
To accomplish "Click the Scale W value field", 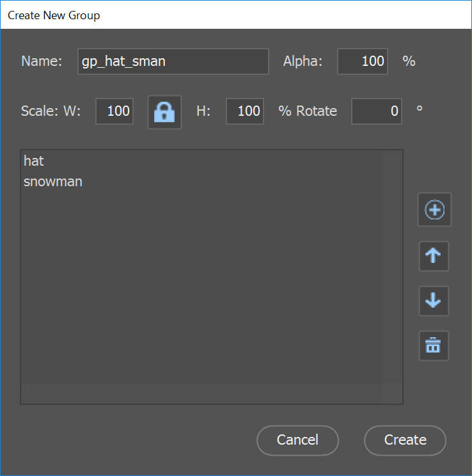I will 114,111.
